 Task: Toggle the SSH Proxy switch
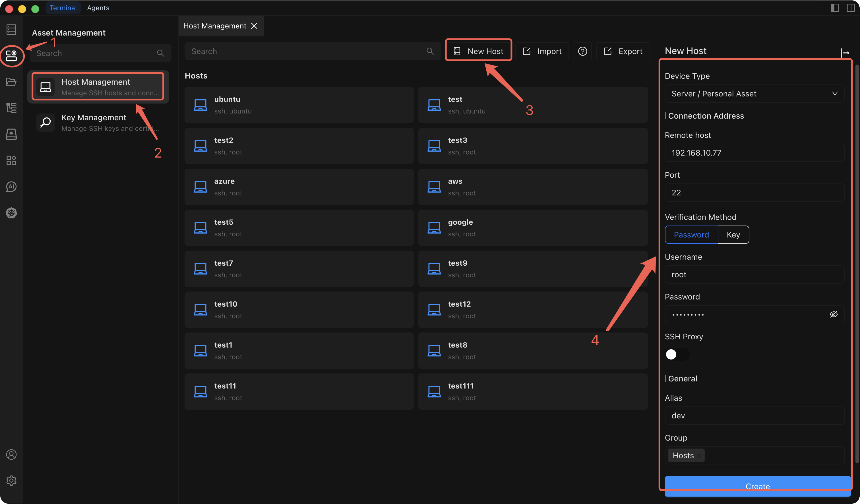(677, 354)
